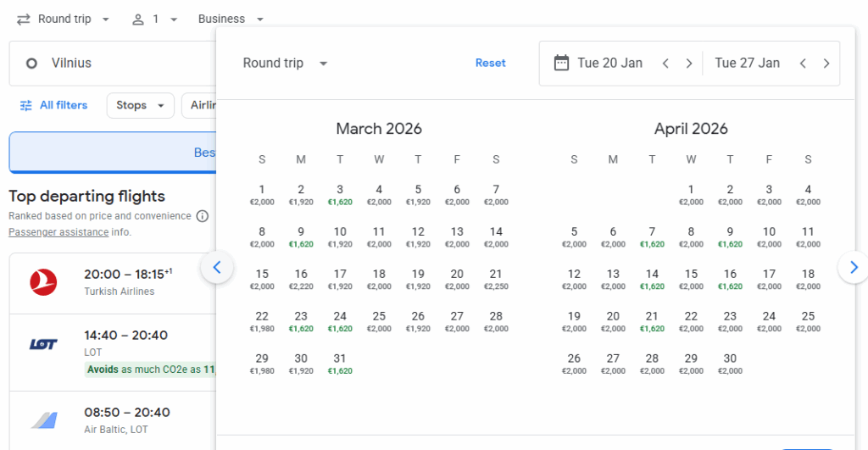Pick March 16 priced €2,220
The image size is (868, 450).
pos(301,279)
